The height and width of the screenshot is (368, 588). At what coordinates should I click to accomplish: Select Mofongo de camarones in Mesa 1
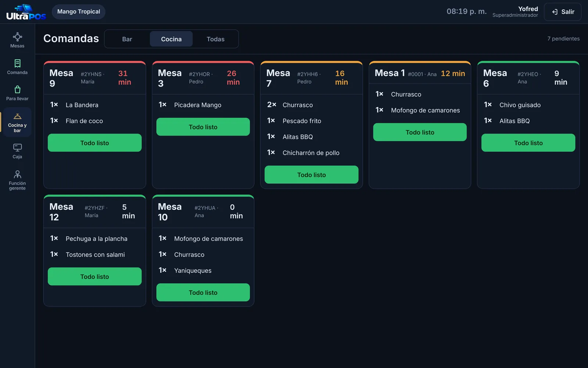420,110
